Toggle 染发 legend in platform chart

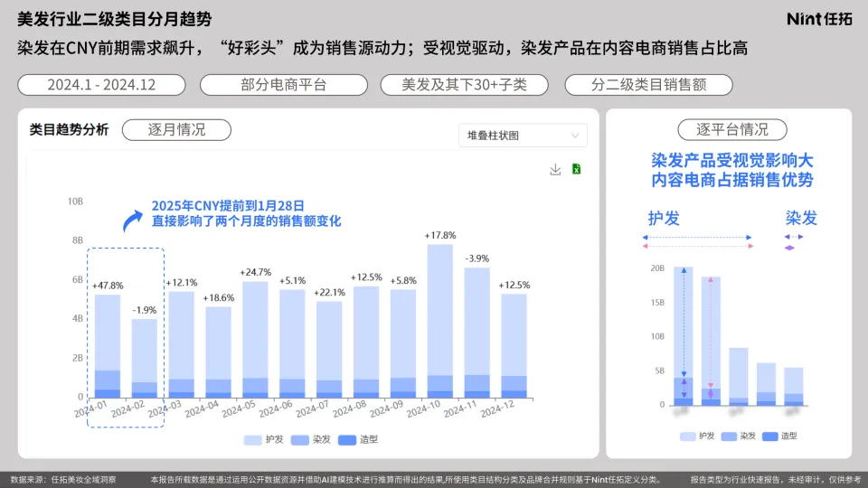tap(739, 436)
